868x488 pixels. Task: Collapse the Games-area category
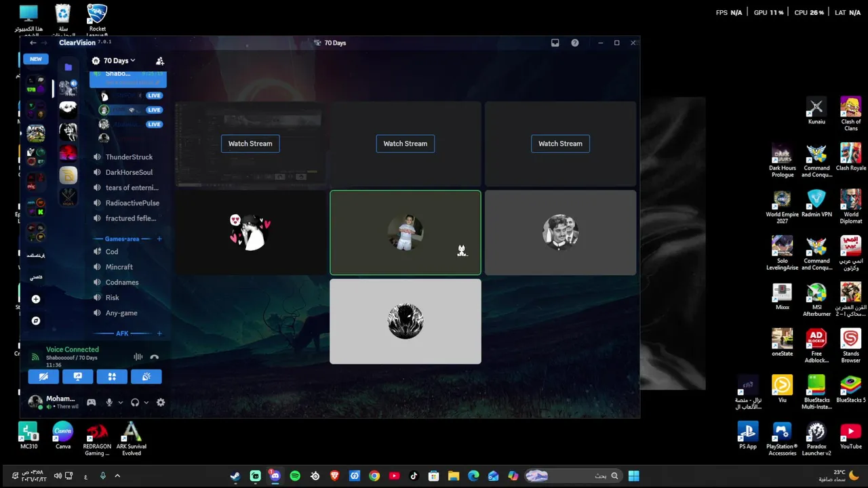pyautogui.click(x=122, y=239)
